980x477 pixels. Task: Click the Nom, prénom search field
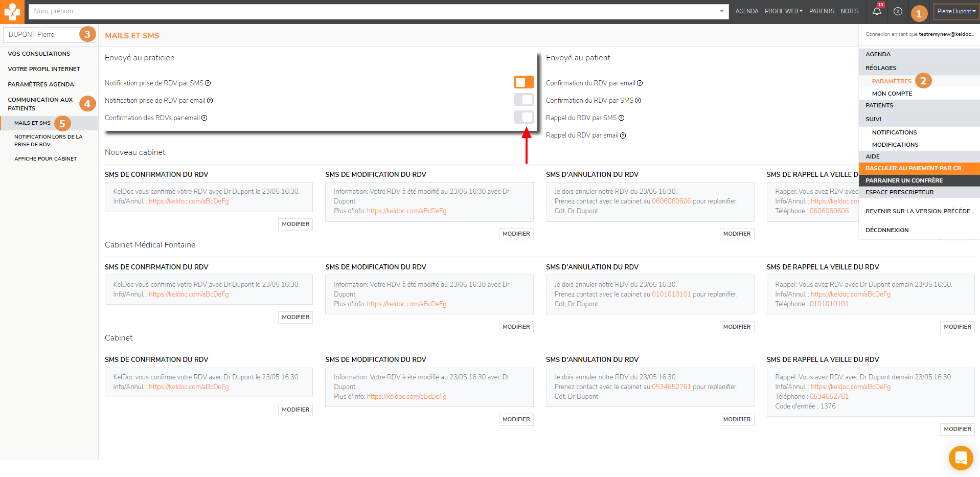pos(373,11)
